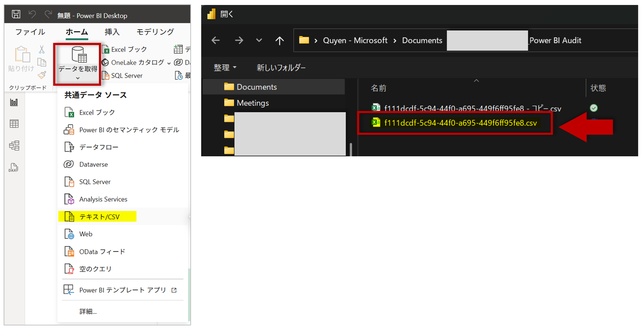644x330 pixels.
Task: Click Power BI Audit in address path
Action: (x=555, y=40)
